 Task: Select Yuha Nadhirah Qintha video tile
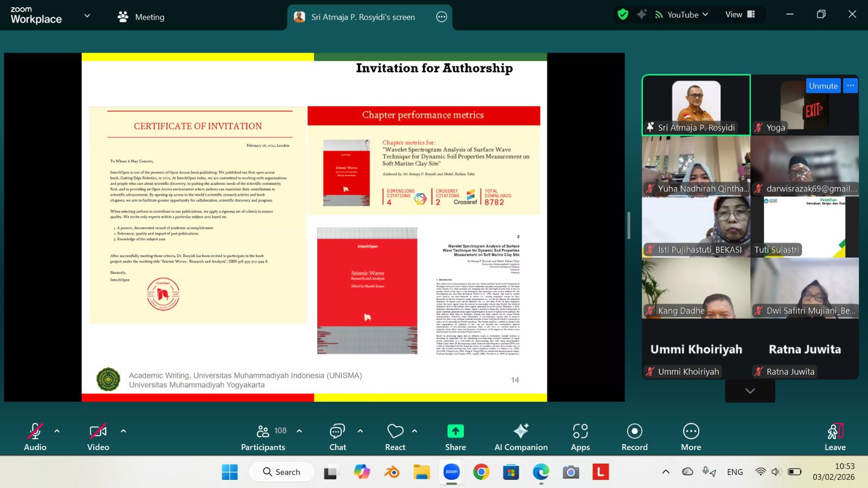point(696,166)
